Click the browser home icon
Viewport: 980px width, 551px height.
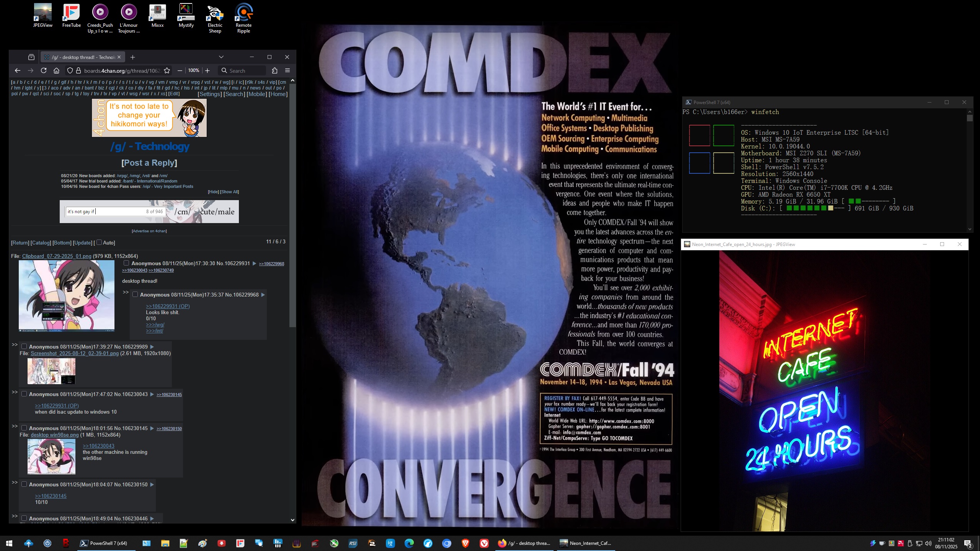pyautogui.click(x=57, y=70)
